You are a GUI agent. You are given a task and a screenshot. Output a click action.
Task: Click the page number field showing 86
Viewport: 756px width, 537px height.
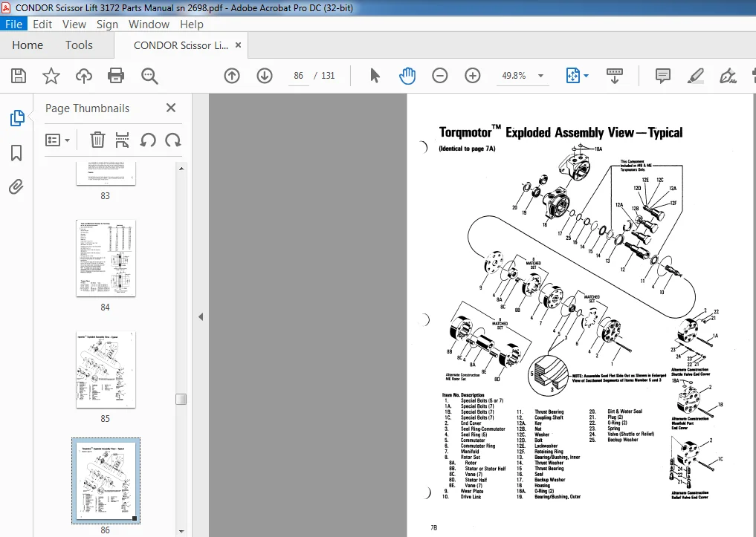pyautogui.click(x=298, y=76)
